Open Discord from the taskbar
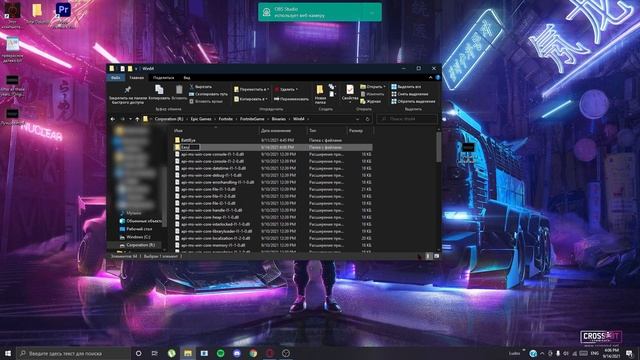 tap(237, 353)
